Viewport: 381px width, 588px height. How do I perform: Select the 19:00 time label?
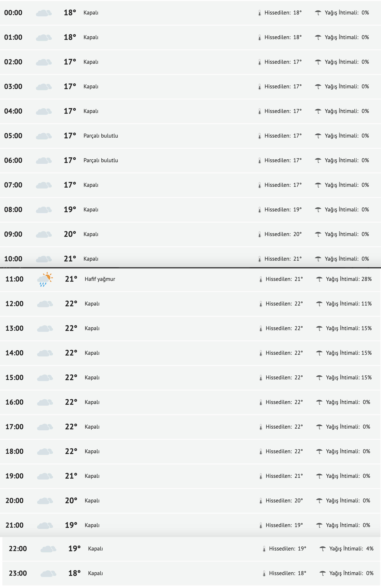point(14,476)
